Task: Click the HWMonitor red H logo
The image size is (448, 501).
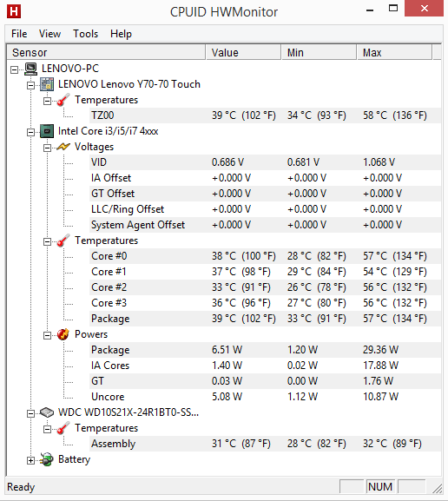Action: [x=14, y=11]
